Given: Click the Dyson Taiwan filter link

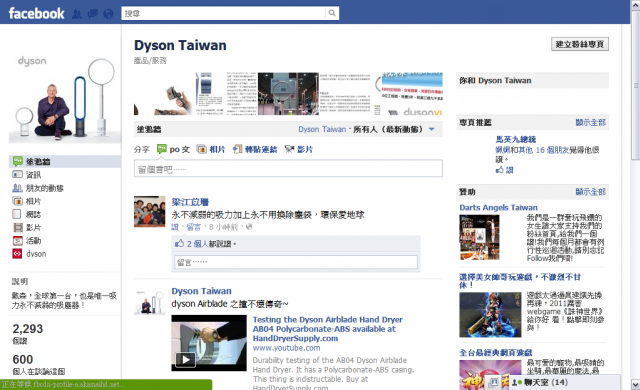Looking at the screenshot, I should (x=322, y=129).
